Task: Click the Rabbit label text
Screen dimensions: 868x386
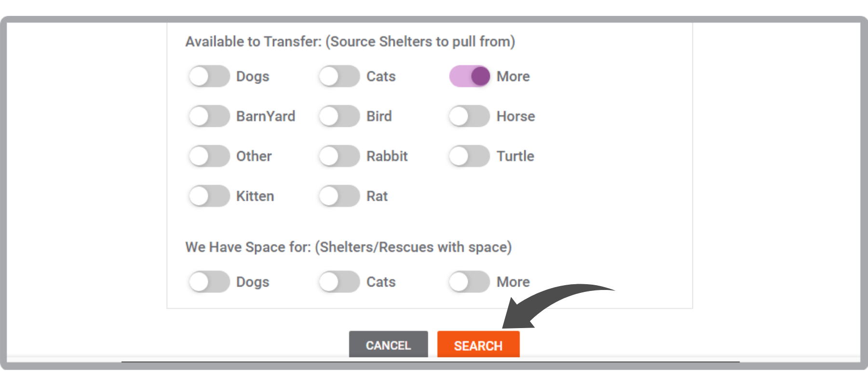Action: [387, 156]
